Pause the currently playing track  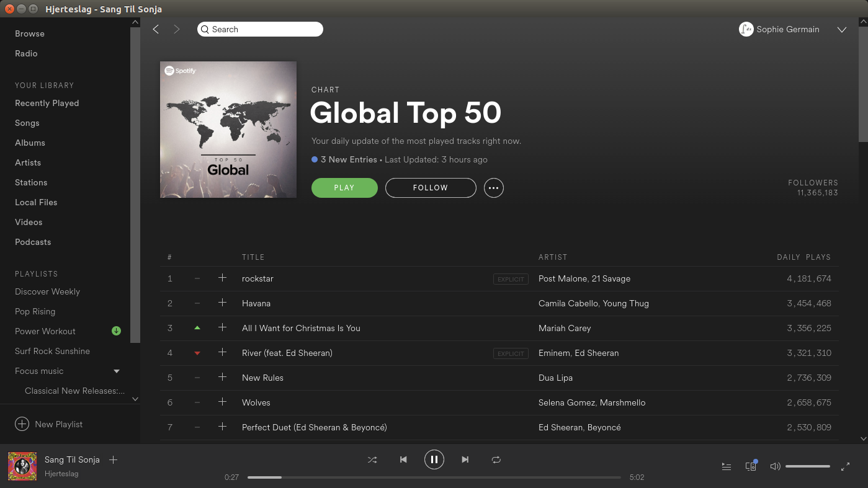tap(434, 459)
